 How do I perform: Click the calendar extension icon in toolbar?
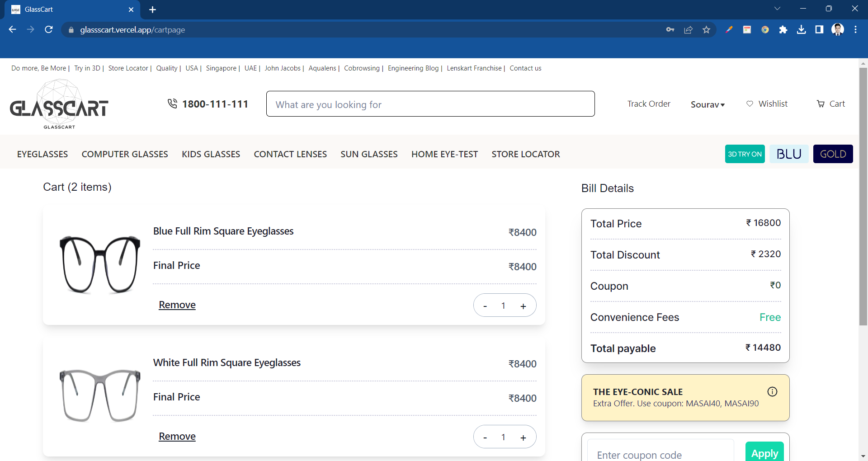point(747,29)
